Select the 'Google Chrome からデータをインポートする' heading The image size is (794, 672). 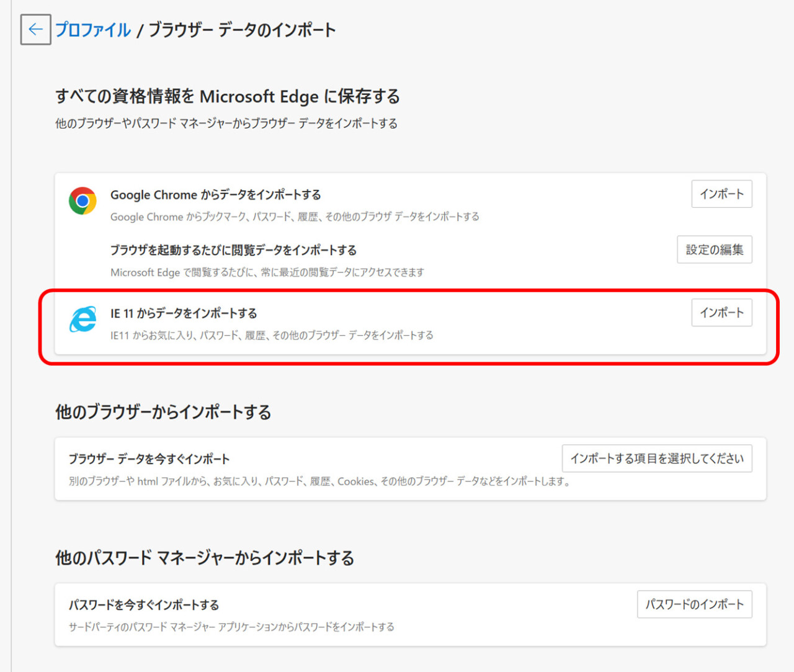(215, 195)
